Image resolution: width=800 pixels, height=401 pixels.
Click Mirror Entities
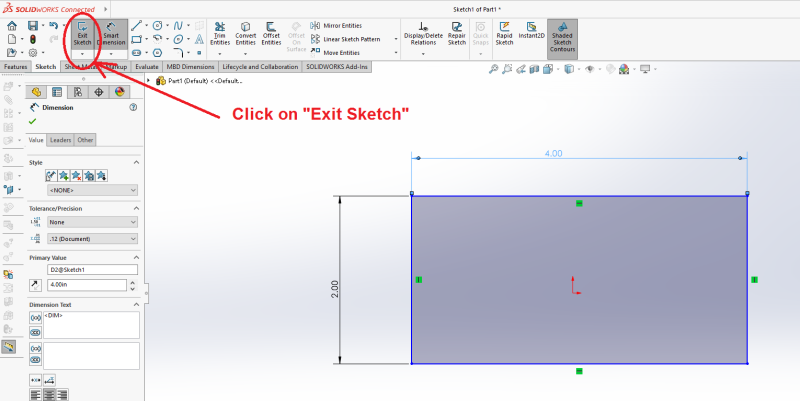(336, 26)
